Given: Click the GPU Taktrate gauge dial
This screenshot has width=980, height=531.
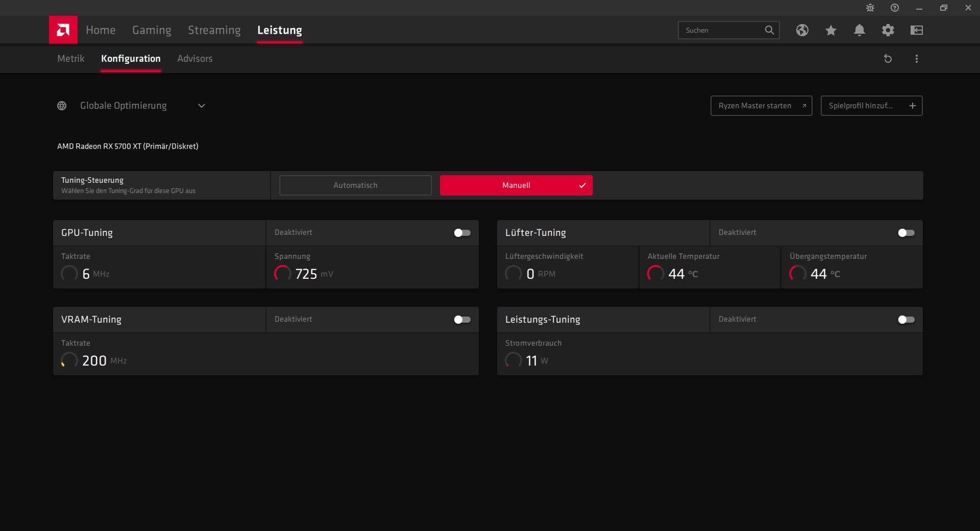Looking at the screenshot, I should pyautogui.click(x=69, y=274).
